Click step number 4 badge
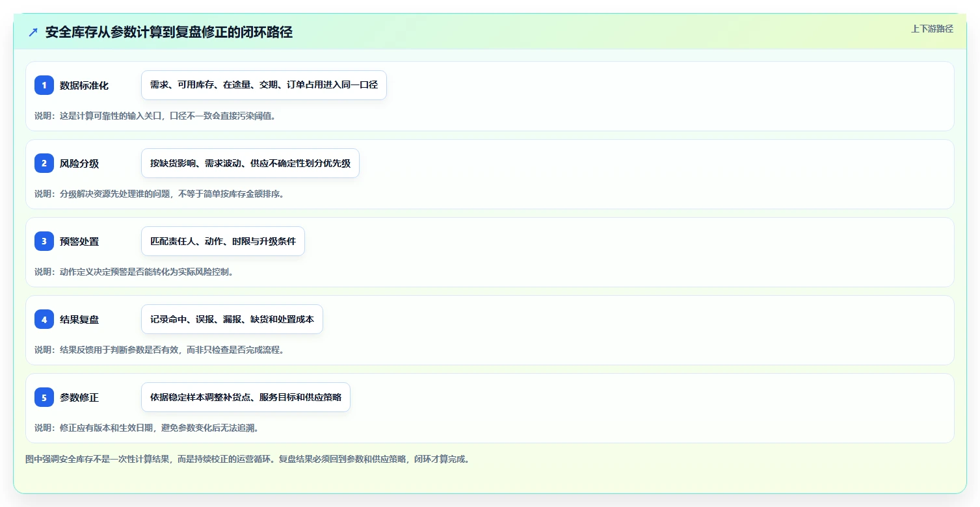This screenshot has height=507, width=980. point(44,319)
